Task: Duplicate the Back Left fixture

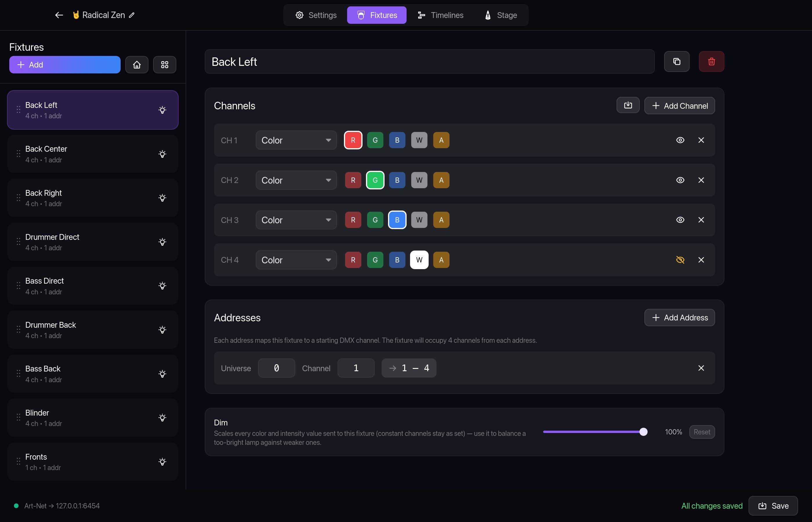Action: [x=677, y=61]
